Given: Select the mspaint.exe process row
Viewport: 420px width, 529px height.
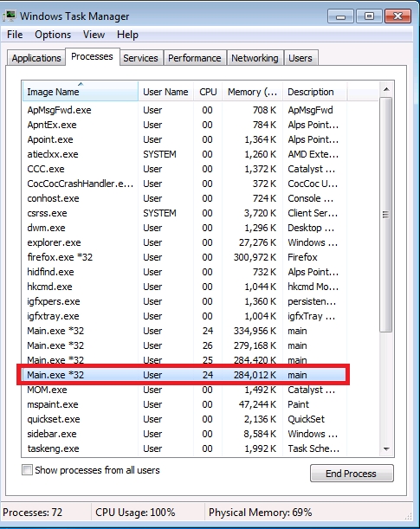Looking at the screenshot, I should [x=184, y=404].
